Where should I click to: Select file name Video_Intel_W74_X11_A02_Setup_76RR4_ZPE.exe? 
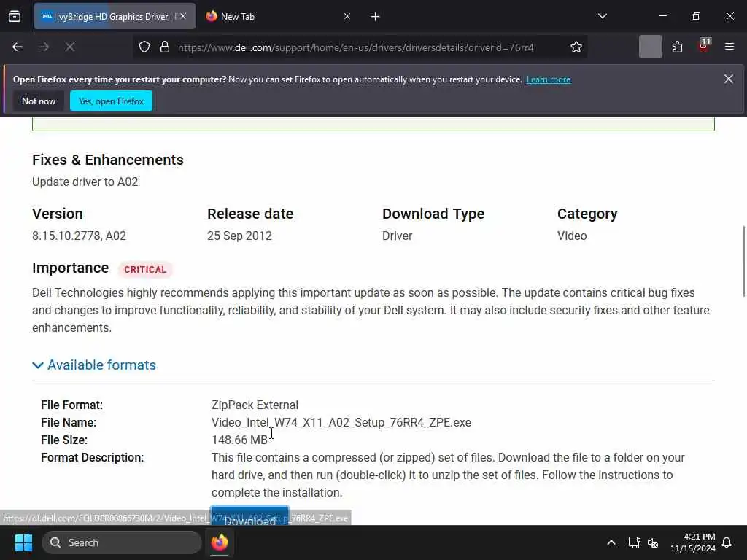[x=341, y=422]
